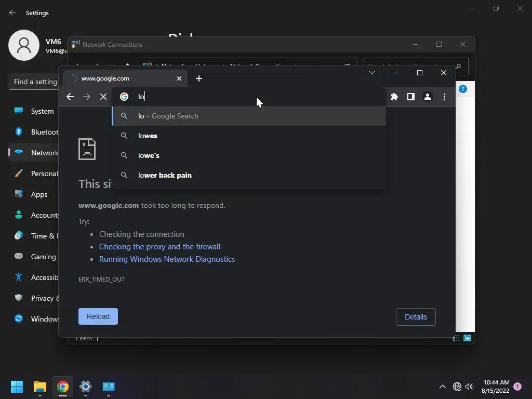Viewport: 532px width, 399px height.
Task: Open Chrome extensions puzzle icon
Action: (x=394, y=97)
